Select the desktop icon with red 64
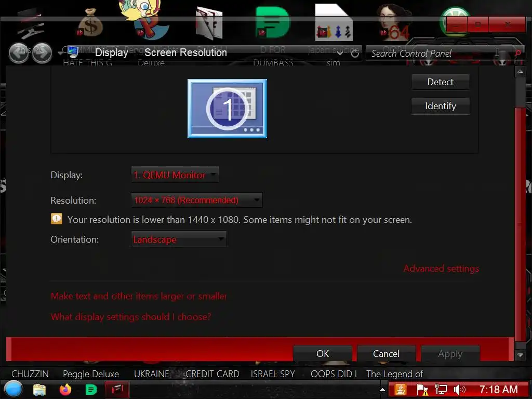This screenshot has width=532, height=399. [x=394, y=22]
